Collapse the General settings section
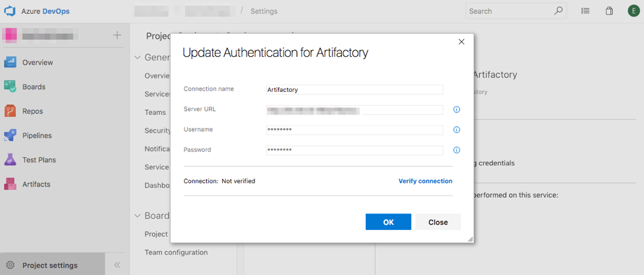 coord(138,58)
